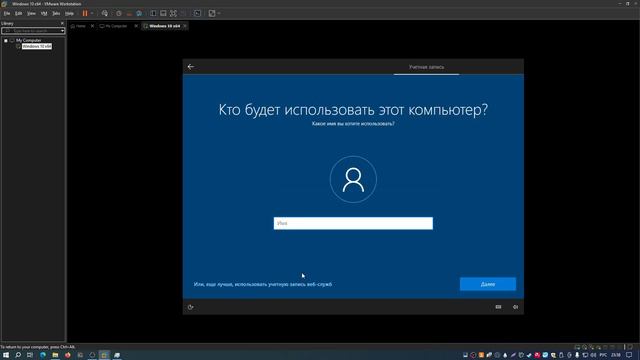Click the system tray clock
The image size is (640, 360).
(616, 355)
